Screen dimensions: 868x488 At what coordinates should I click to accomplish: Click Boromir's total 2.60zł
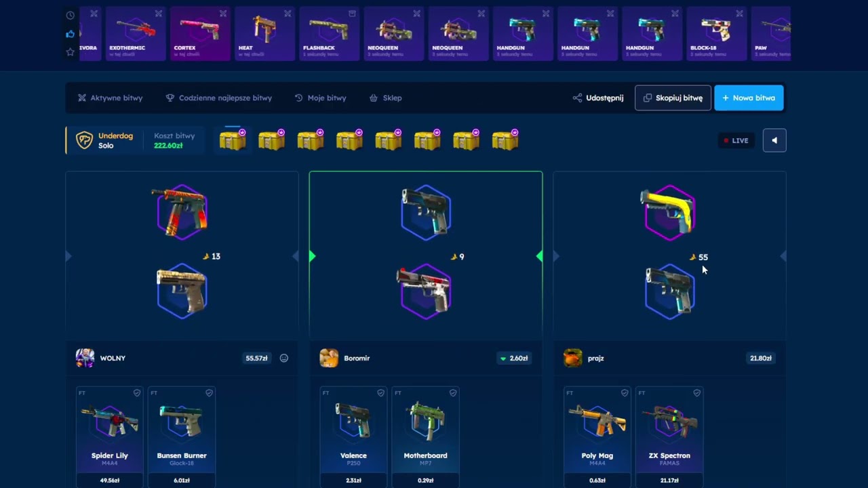click(x=514, y=358)
